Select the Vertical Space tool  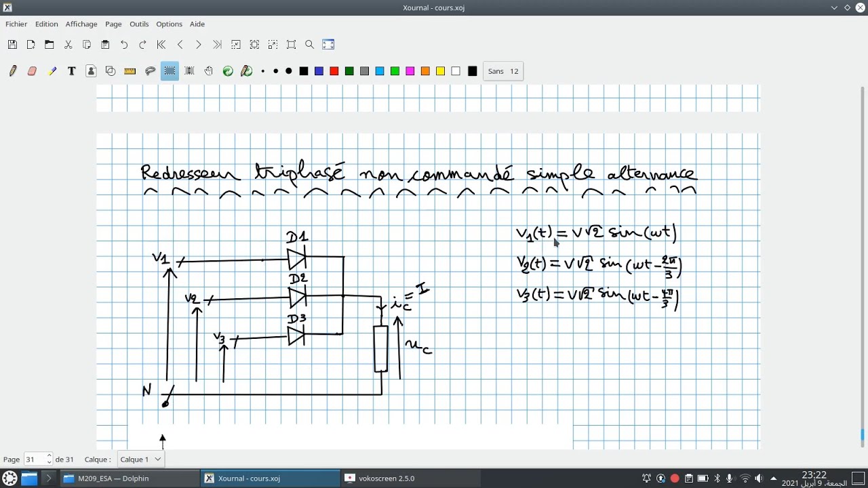tap(189, 71)
